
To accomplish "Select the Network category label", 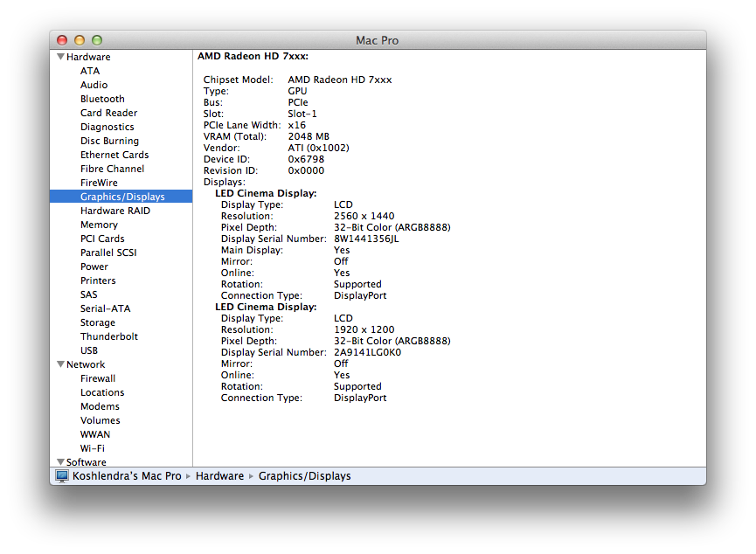I will pos(86,364).
